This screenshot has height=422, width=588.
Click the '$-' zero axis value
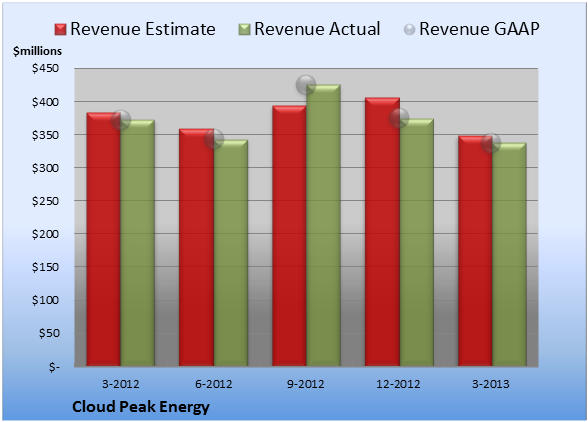point(54,366)
